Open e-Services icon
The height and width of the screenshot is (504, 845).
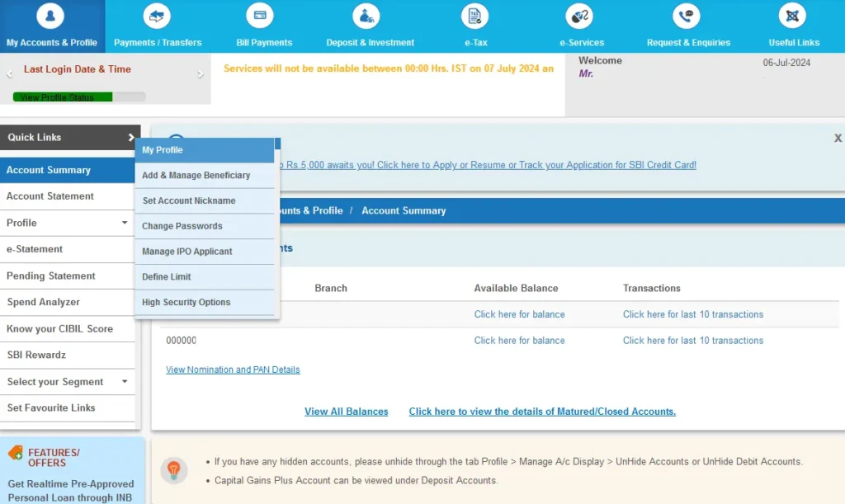[579, 16]
